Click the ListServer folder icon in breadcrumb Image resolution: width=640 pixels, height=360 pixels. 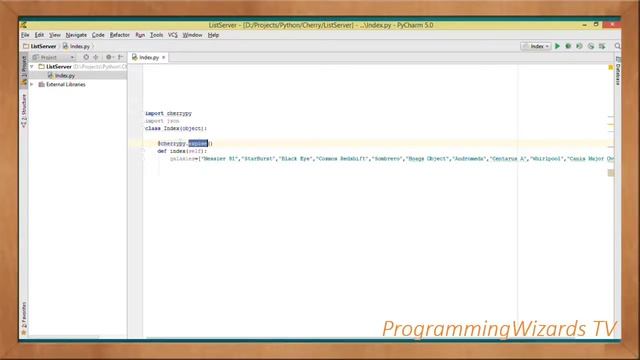coord(26,46)
